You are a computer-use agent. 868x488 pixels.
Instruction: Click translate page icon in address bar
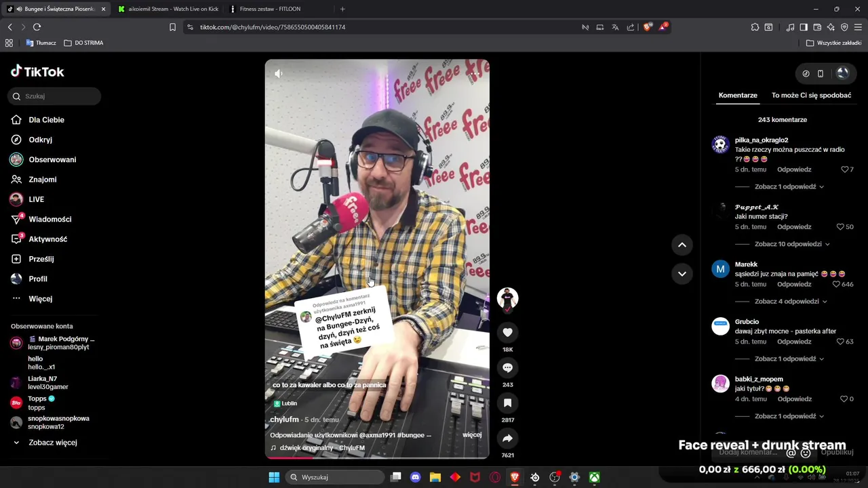[x=615, y=27]
